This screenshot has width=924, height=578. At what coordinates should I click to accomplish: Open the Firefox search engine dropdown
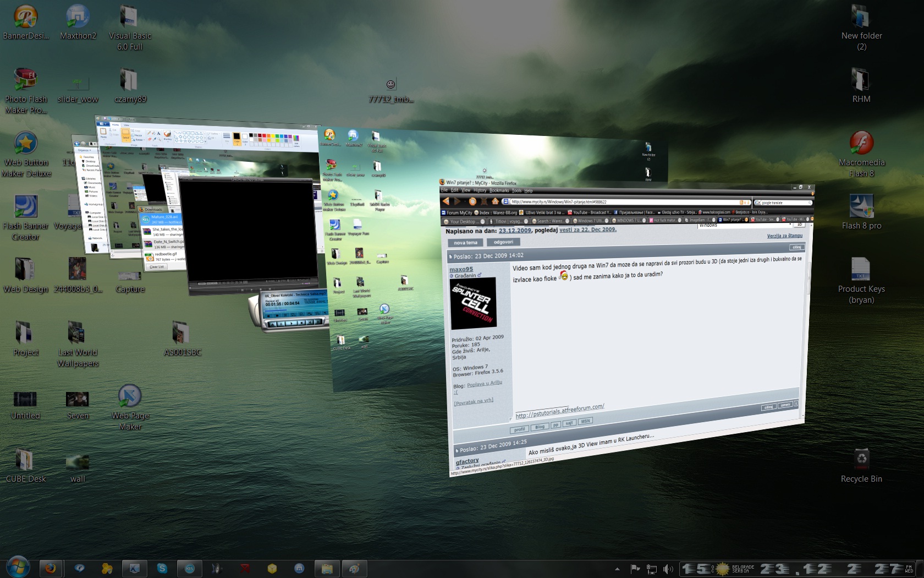757,203
